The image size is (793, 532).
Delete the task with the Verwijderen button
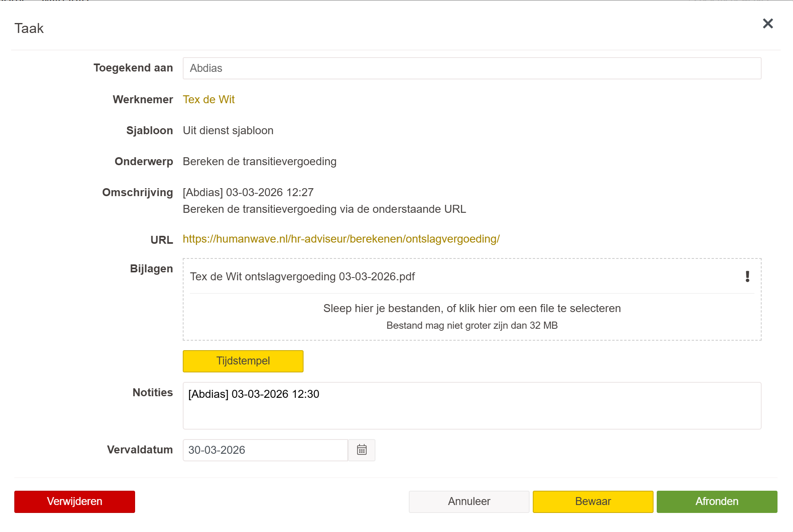click(75, 501)
